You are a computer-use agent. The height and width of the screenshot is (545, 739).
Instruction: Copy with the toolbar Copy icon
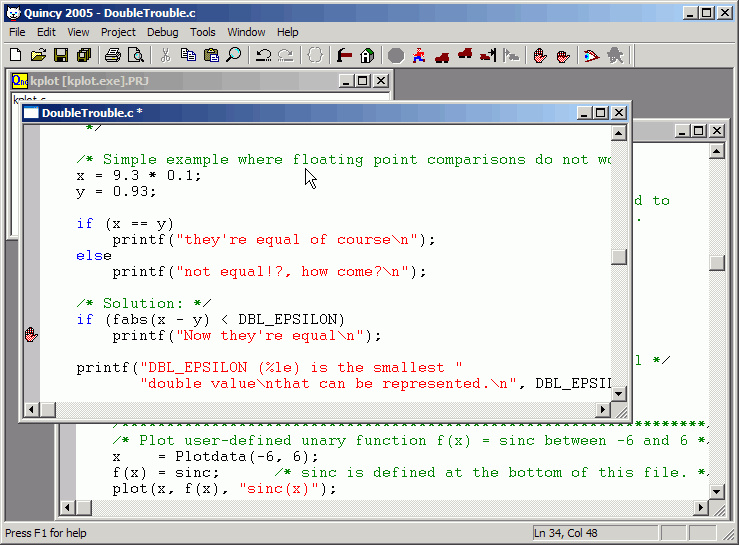click(188, 55)
